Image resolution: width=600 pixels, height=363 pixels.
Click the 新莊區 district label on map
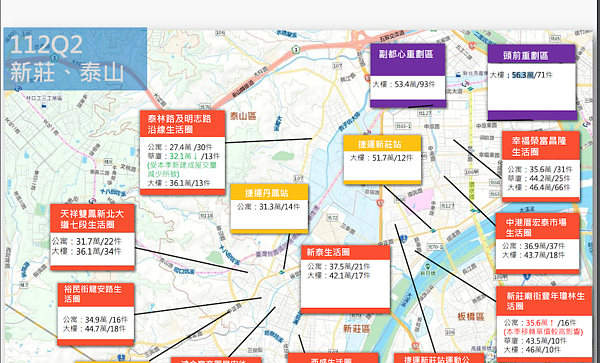[356, 329]
